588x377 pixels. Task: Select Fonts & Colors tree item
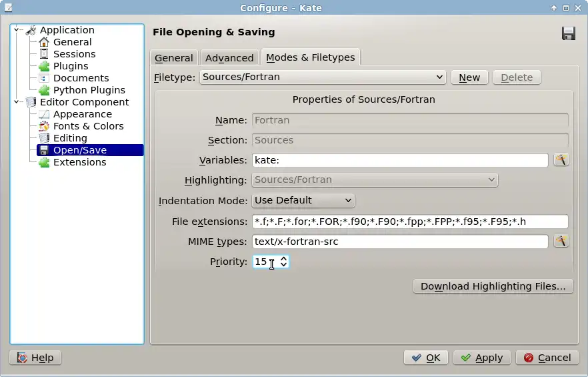pyautogui.click(x=89, y=126)
